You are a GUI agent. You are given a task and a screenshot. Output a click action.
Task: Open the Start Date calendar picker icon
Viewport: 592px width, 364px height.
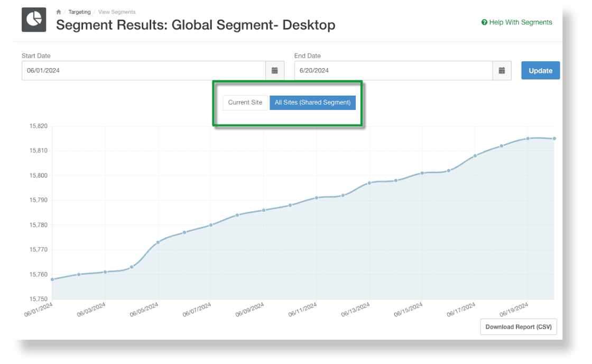[x=275, y=70]
